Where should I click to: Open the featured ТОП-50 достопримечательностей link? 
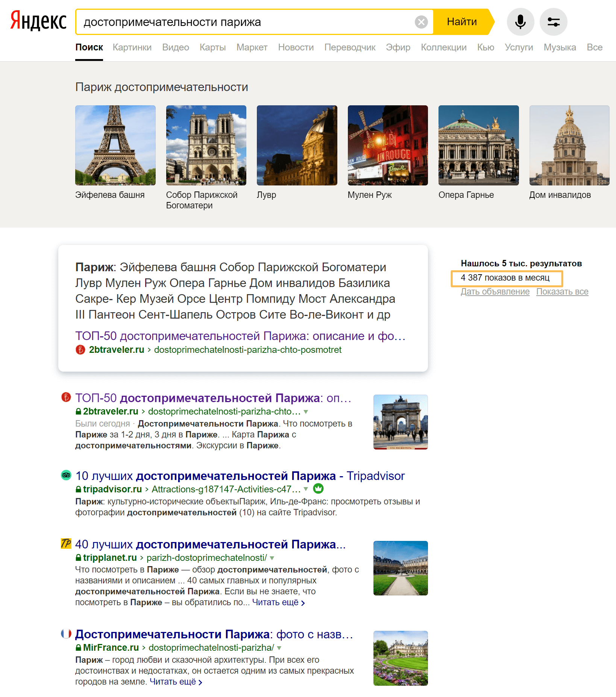pos(240,336)
